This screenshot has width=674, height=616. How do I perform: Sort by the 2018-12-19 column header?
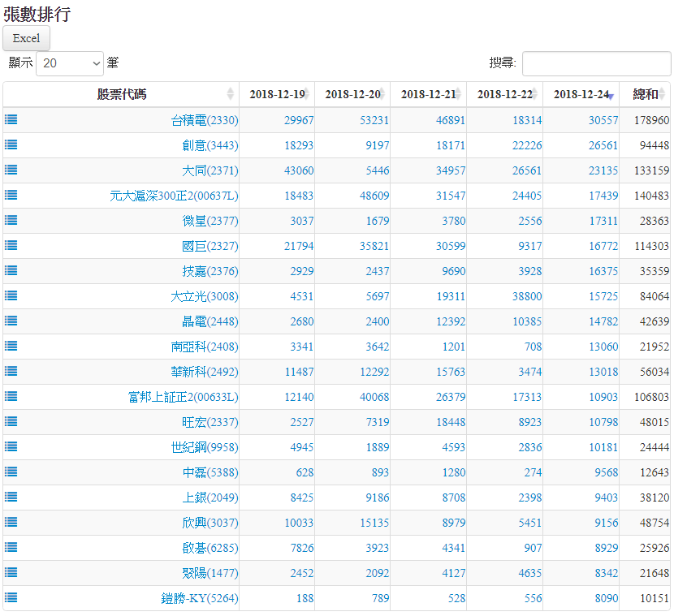point(277,94)
